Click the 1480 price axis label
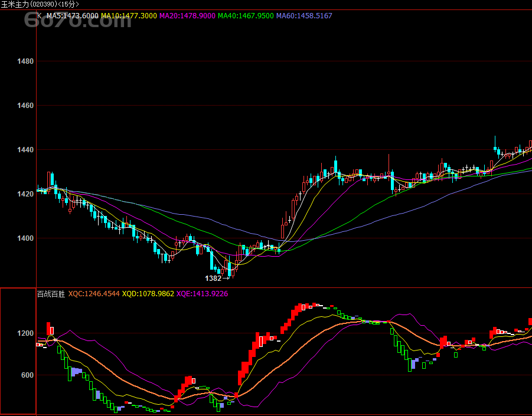The width and height of the screenshot is (532, 416). [x=25, y=61]
